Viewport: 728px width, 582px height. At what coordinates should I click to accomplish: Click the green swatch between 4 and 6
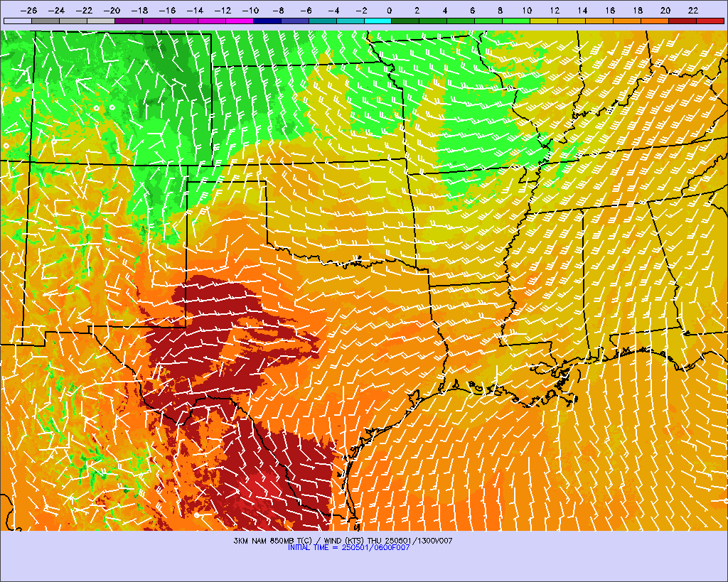click(461, 21)
